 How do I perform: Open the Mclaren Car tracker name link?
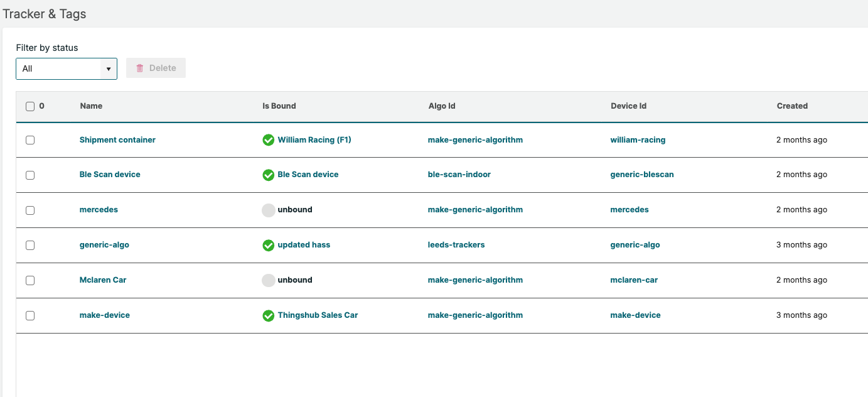(103, 280)
